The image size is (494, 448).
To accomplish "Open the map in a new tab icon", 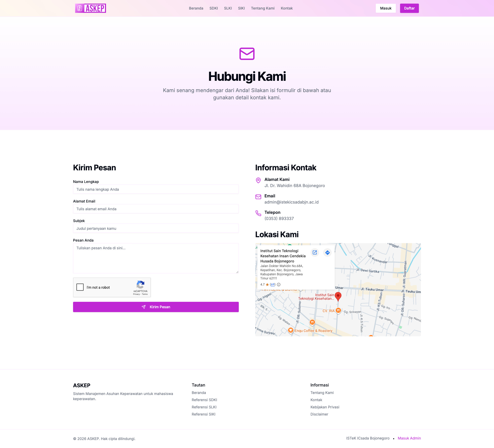I will [315, 252].
